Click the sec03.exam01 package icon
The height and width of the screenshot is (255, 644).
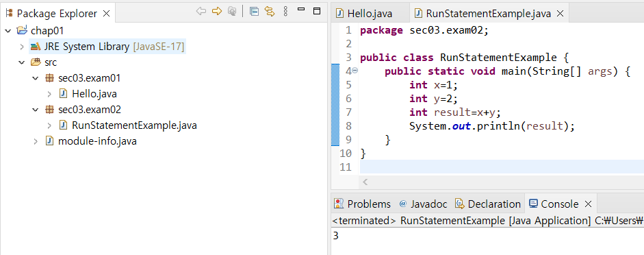tap(49, 78)
